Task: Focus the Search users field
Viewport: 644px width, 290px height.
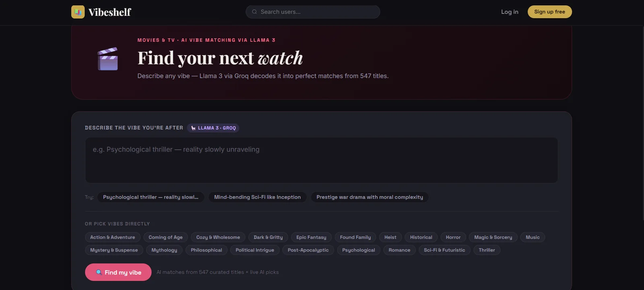Action: tap(313, 12)
